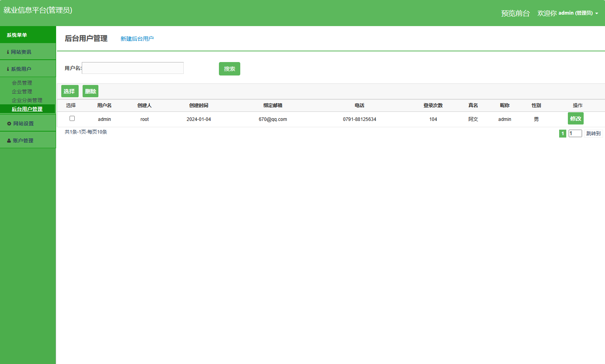
Task: Open 会员管理 in the sidebar
Action: tap(22, 83)
